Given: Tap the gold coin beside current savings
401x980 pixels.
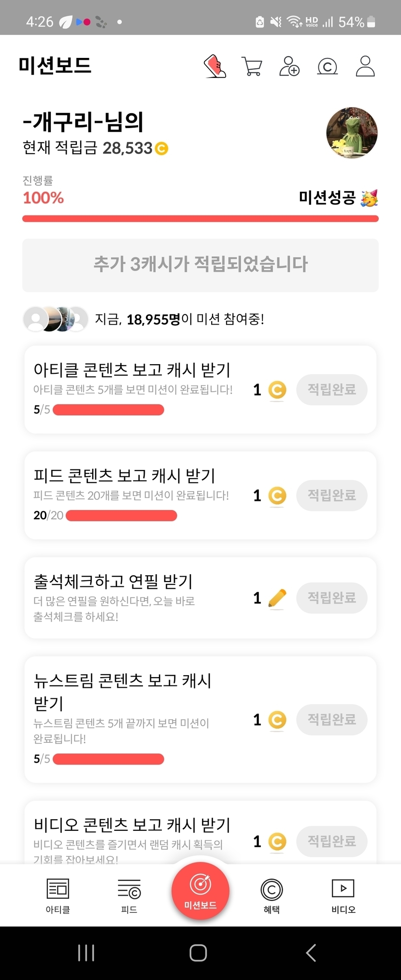Looking at the screenshot, I should [161, 148].
